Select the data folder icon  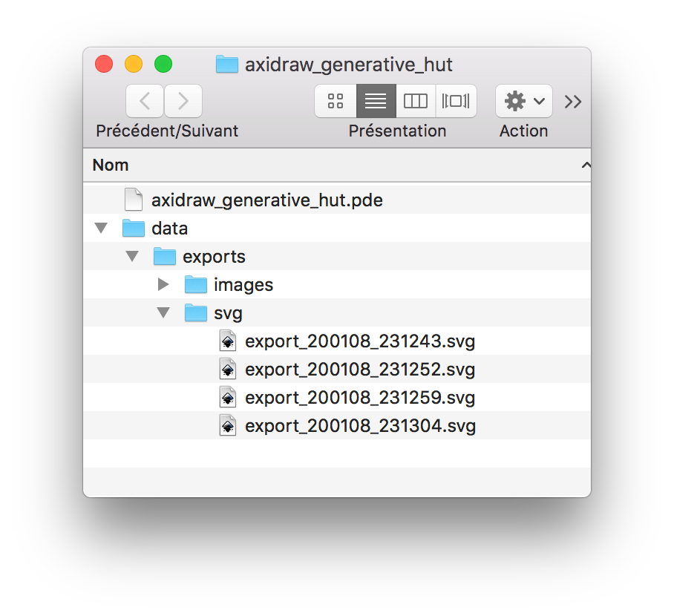coord(134,228)
